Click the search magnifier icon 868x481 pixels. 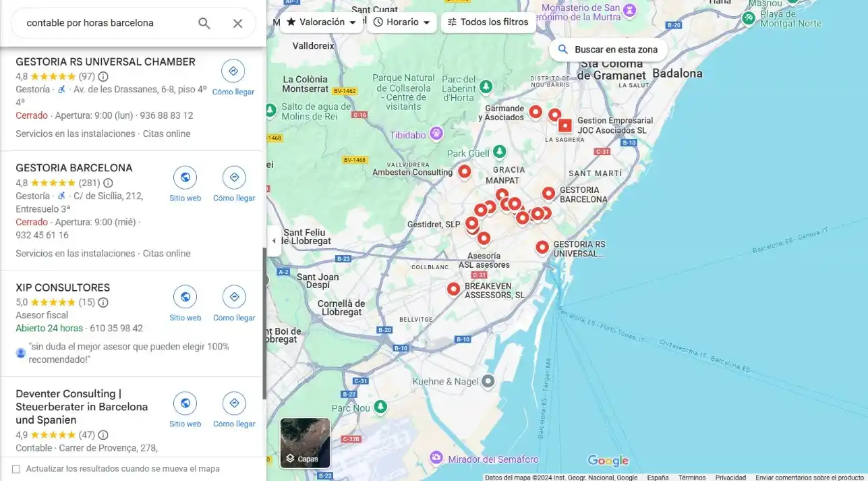(x=204, y=24)
